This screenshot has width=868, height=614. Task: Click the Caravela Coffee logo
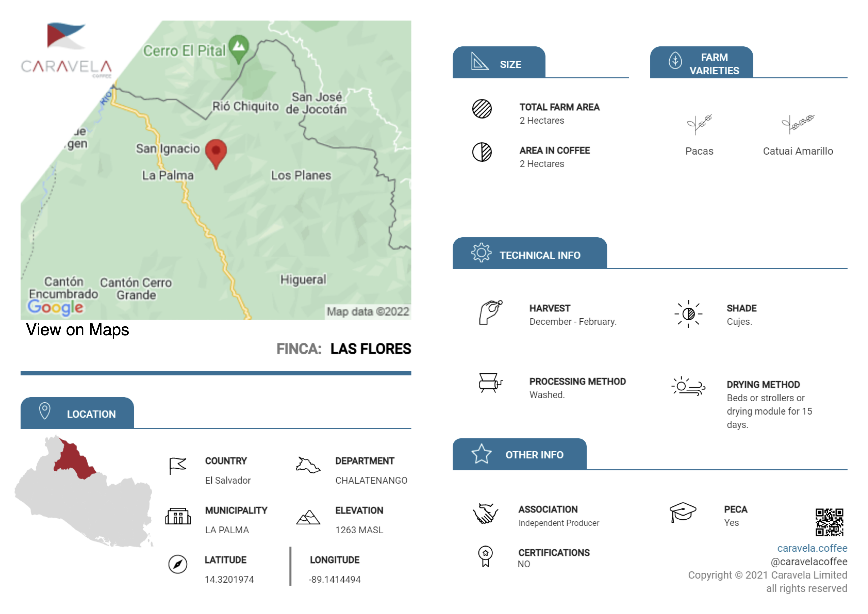(66, 49)
